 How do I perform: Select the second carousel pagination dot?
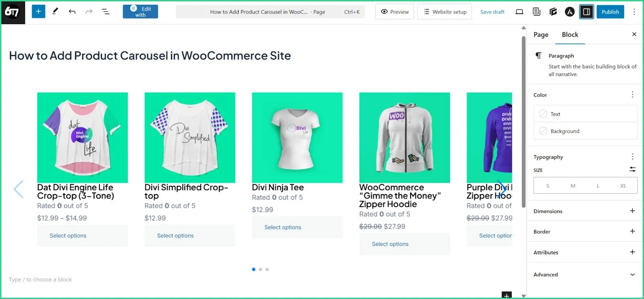point(260,269)
